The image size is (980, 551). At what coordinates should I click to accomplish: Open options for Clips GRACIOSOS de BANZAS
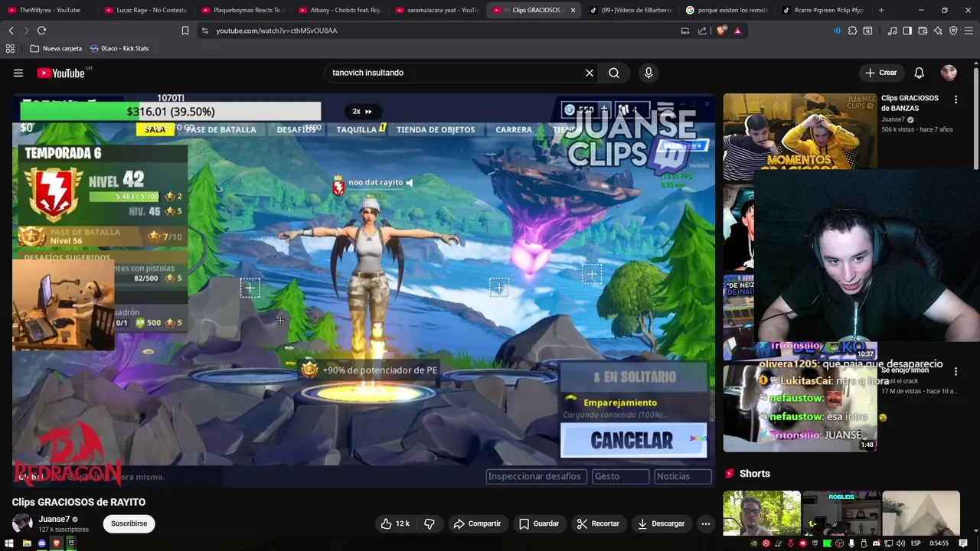[955, 99]
